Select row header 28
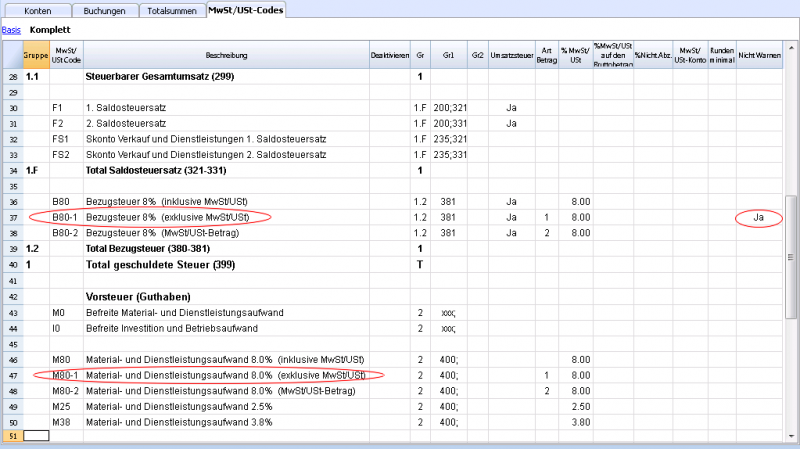 (13, 77)
